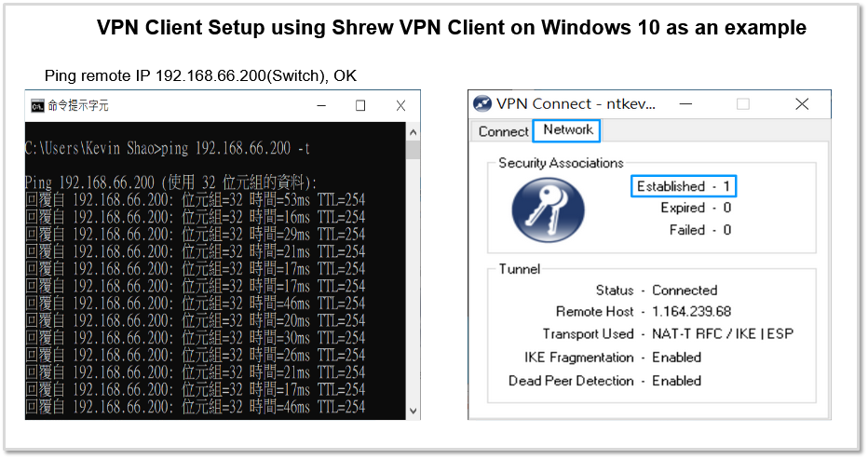
Task: Click the 'Failed - 0' value
Action: [x=700, y=230]
